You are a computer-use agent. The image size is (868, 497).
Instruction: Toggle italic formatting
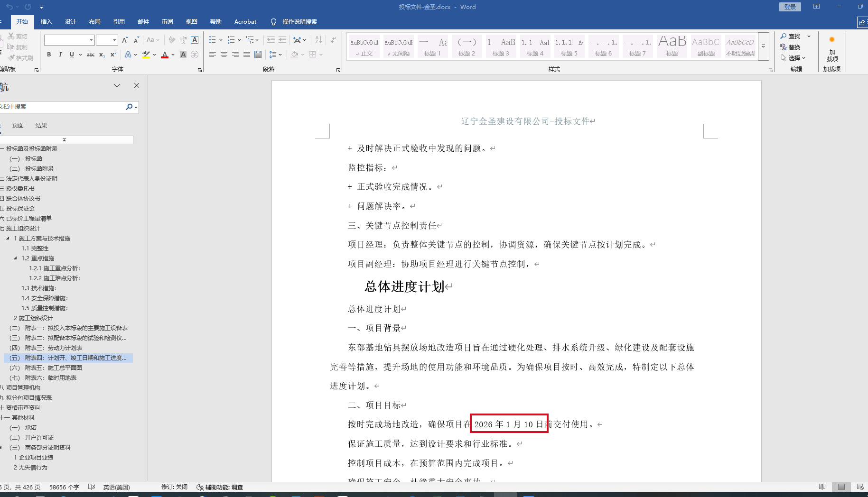click(60, 55)
